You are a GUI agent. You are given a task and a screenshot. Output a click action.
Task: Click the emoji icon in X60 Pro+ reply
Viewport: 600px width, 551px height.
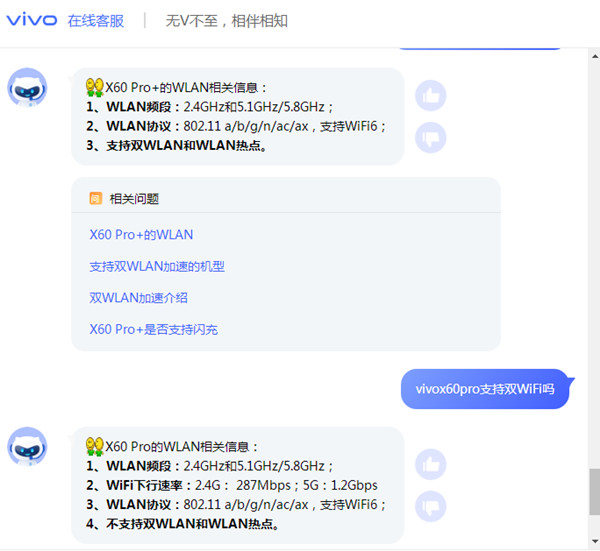(x=95, y=87)
